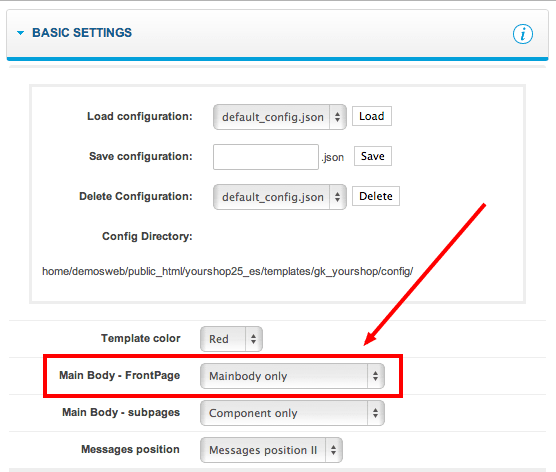Click arrows icon on Messages position II select
This screenshot has height=472, width=556.
[x=333, y=450]
